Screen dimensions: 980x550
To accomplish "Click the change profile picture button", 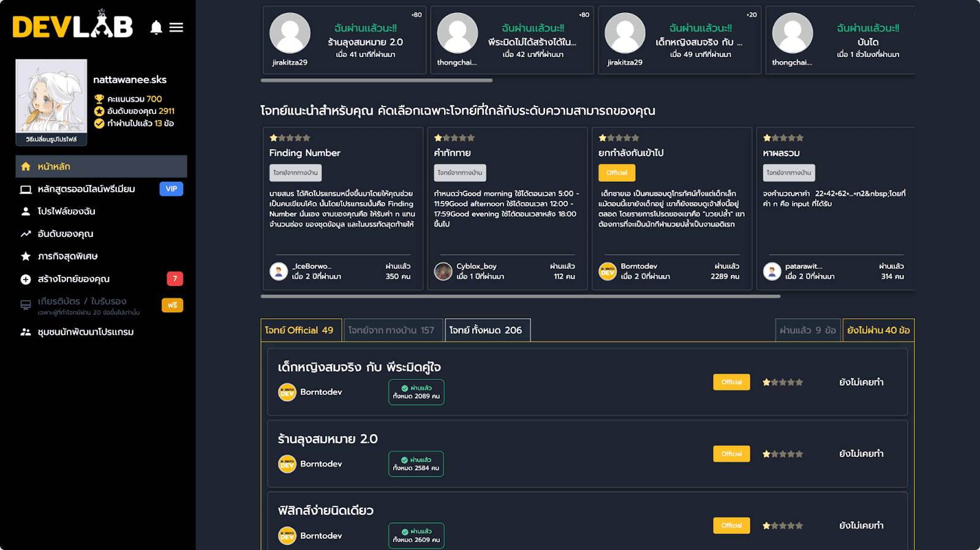I will pyautogui.click(x=51, y=140).
